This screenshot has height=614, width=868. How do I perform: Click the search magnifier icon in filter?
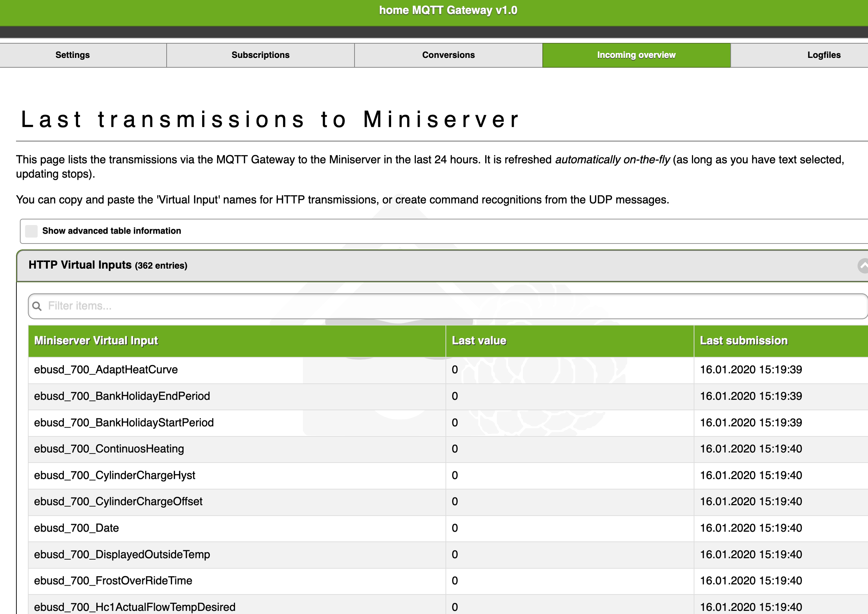tap(37, 306)
